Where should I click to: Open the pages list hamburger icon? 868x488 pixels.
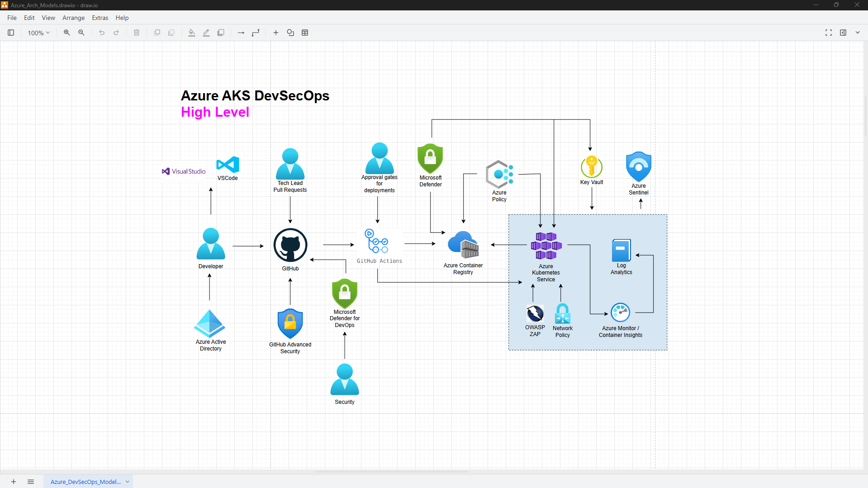click(x=31, y=482)
